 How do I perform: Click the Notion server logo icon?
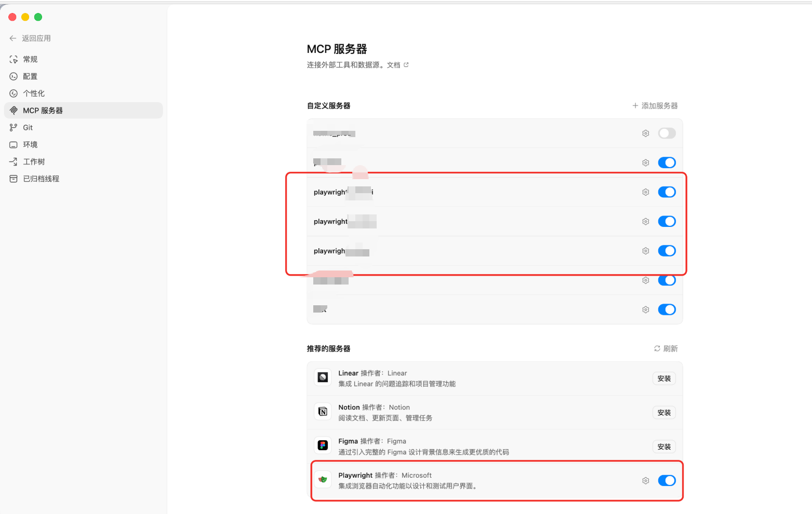pos(323,412)
